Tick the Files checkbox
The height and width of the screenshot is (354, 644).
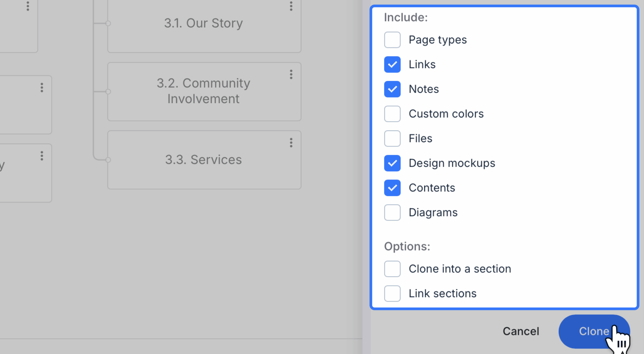[x=392, y=138]
